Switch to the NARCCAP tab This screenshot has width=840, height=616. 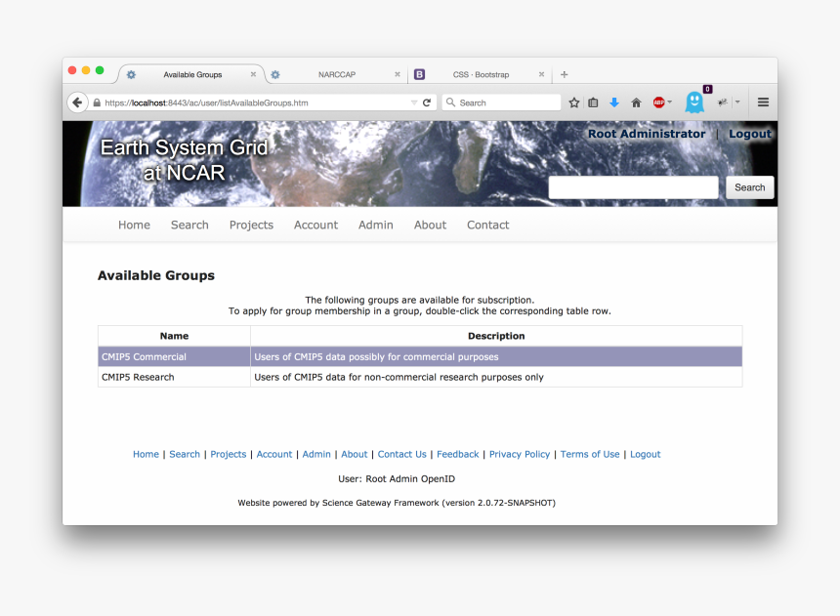[337, 74]
